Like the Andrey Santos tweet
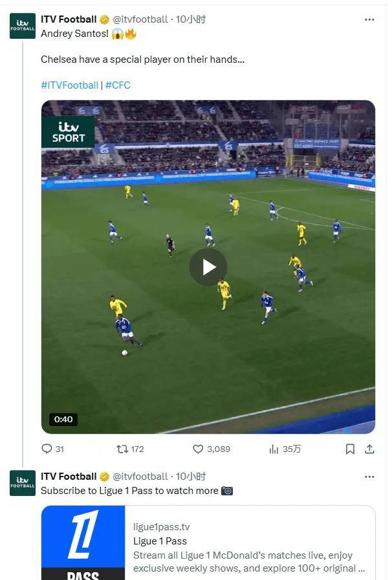Screen dimensions: 392x580 click(198, 449)
